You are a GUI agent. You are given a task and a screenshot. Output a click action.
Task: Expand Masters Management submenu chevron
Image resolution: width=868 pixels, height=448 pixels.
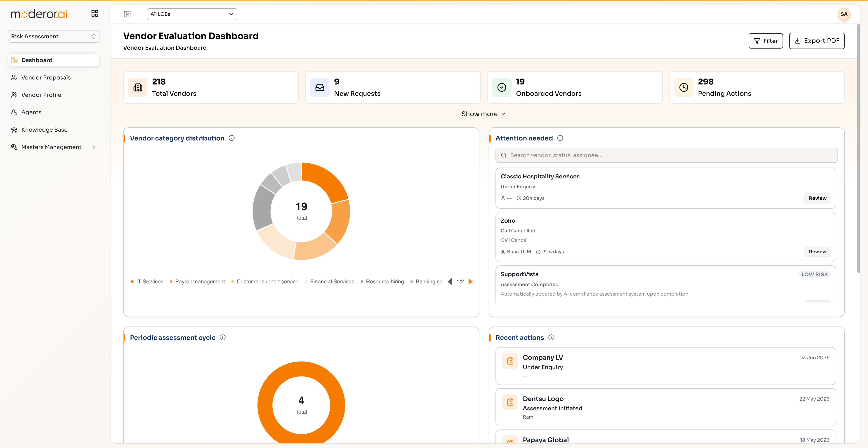(94, 147)
